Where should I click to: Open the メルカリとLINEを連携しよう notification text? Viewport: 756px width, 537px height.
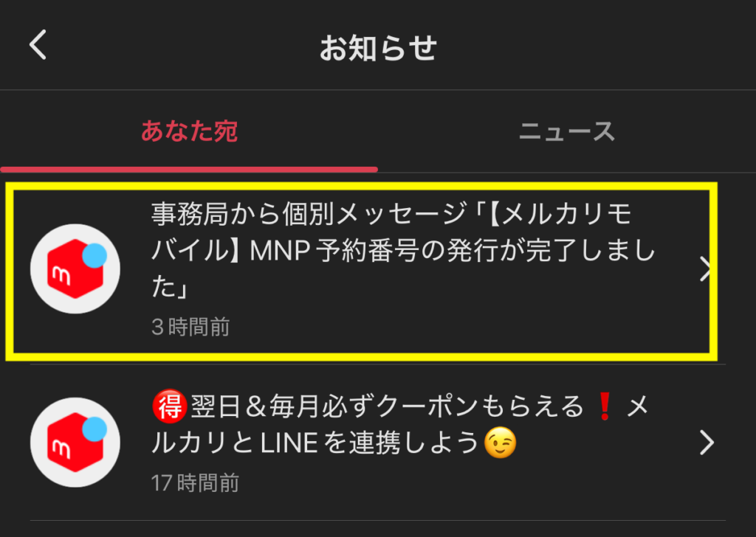coord(401,424)
